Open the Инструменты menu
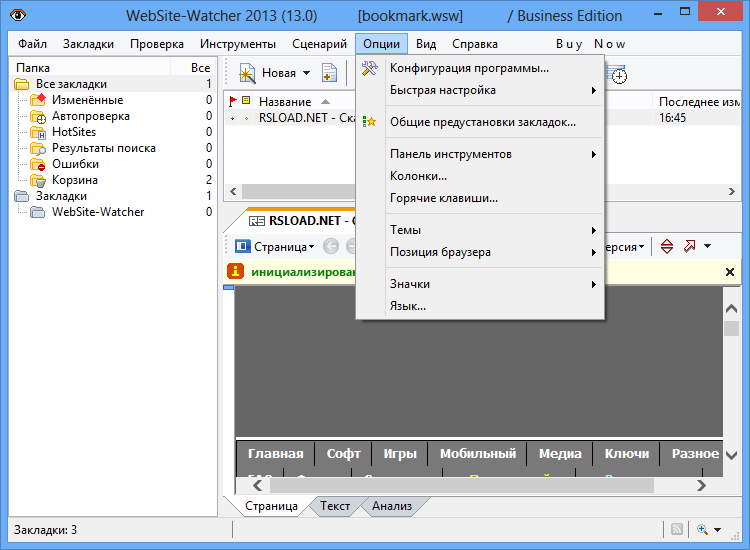750x550 pixels. point(238,44)
